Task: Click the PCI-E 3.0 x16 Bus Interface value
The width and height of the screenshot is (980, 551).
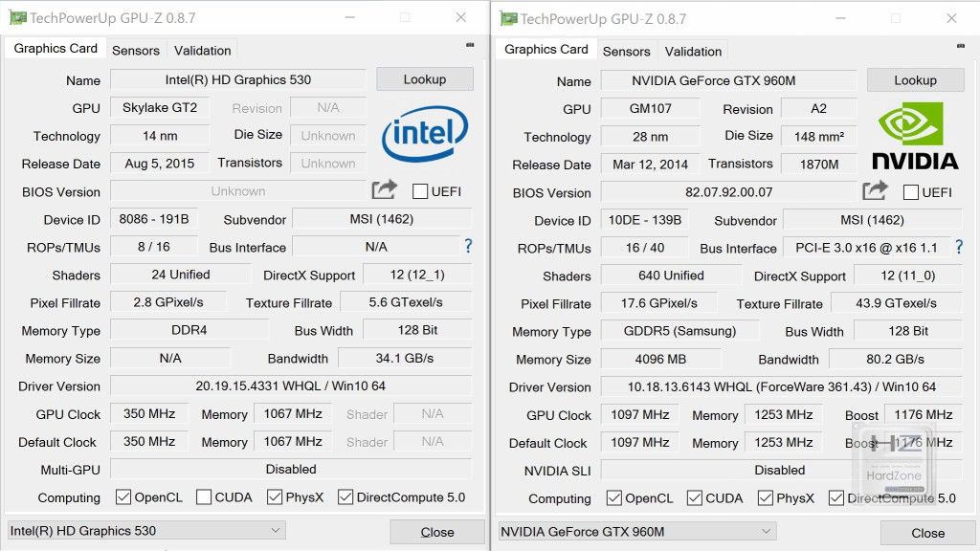Action: pyautogui.click(x=866, y=248)
